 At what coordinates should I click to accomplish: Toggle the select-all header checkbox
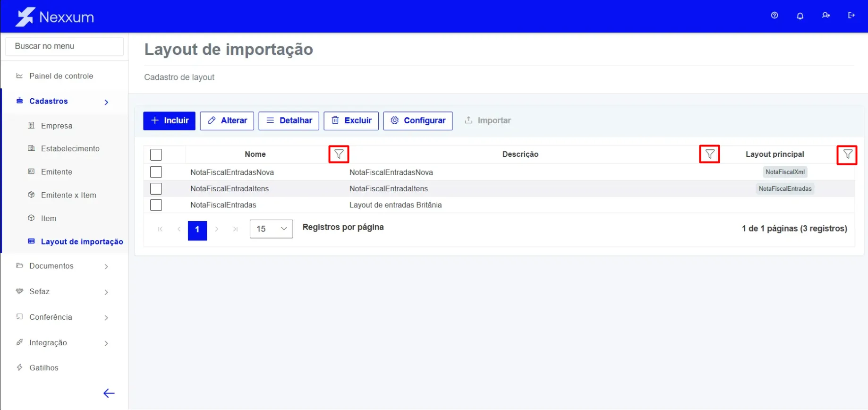pyautogui.click(x=156, y=154)
